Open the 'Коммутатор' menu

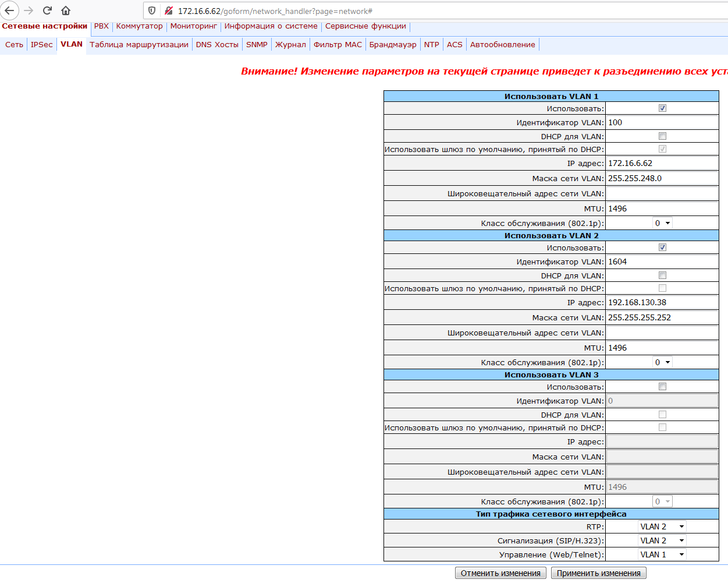click(x=140, y=26)
